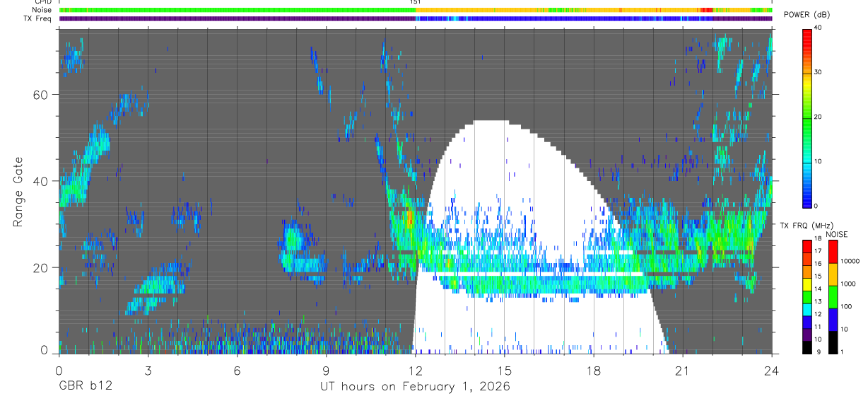
Task: Click the 20 tick on the Power colorbar
Action: click(818, 117)
